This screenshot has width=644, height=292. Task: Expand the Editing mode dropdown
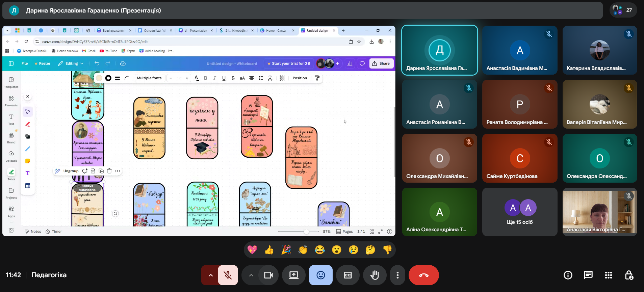click(x=71, y=63)
